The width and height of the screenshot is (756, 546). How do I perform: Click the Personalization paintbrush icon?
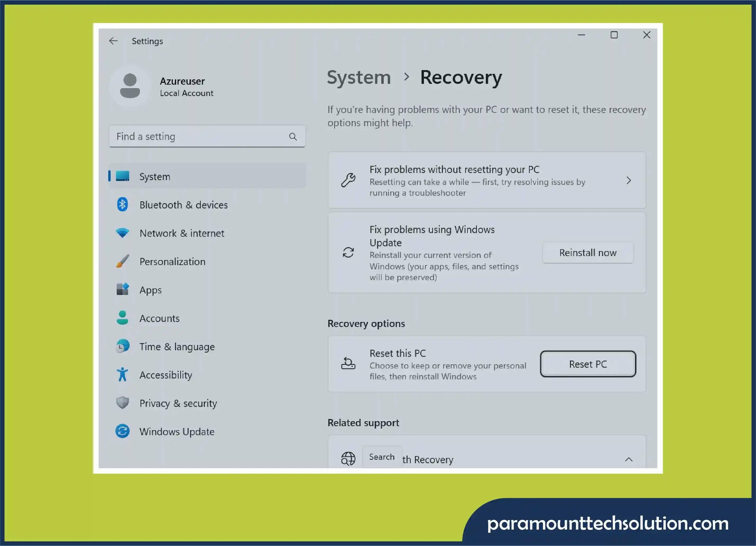(x=122, y=261)
